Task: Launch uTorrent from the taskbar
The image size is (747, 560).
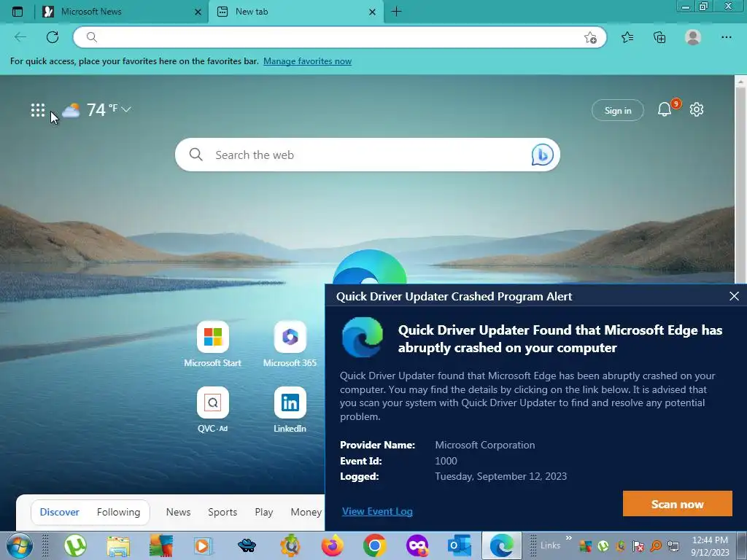Action: (x=75, y=545)
